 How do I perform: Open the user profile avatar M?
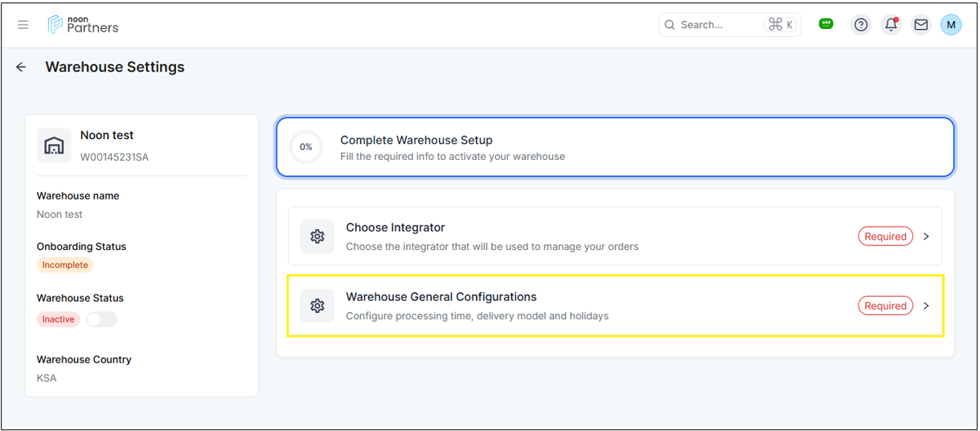click(x=951, y=25)
